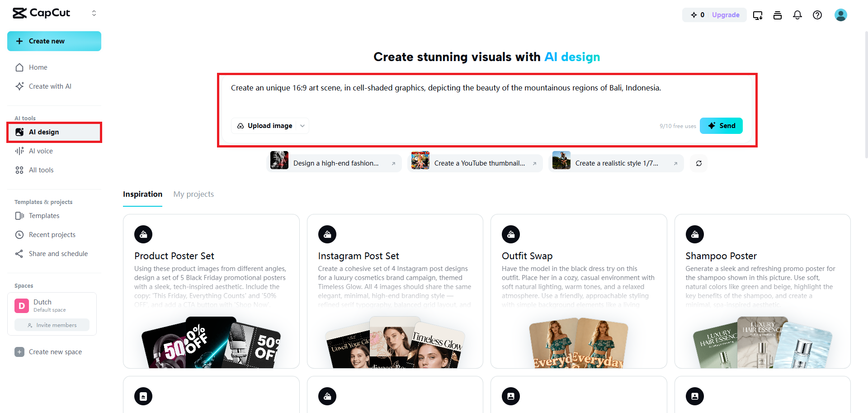868x413 pixels.
Task: Click the Create new space plus icon
Action: tap(19, 352)
